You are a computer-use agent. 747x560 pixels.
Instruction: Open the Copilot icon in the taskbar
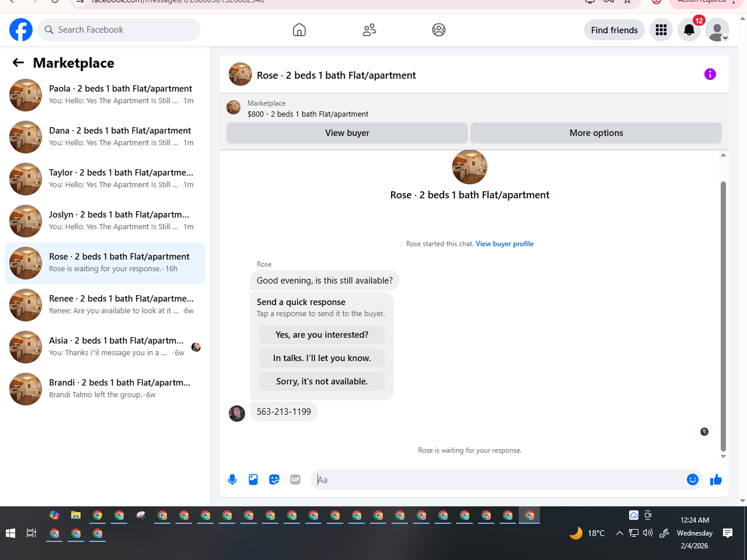pyautogui.click(x=54, y=515)
